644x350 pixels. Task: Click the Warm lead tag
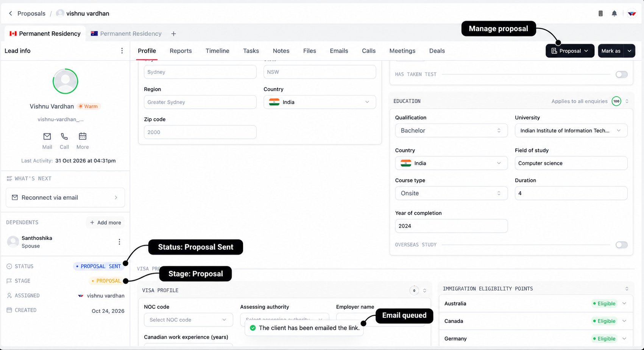tap(89, 106)
